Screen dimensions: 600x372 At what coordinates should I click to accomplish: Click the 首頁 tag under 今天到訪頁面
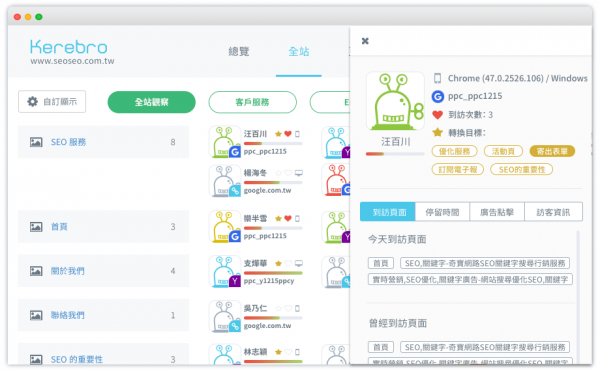click(x=381, y=263)
